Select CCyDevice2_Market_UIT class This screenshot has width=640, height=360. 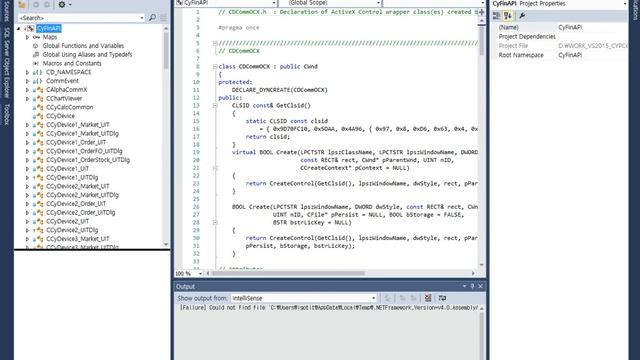click(78, 186)
